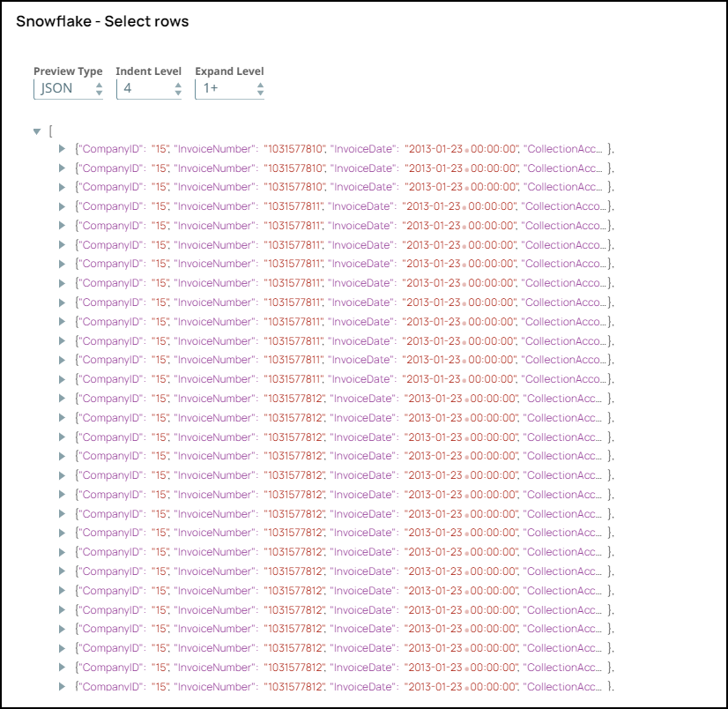Expand the last row with InvoiceNumber 1031577810
This screenshot has height=709, width=728.
click(62, 187)
